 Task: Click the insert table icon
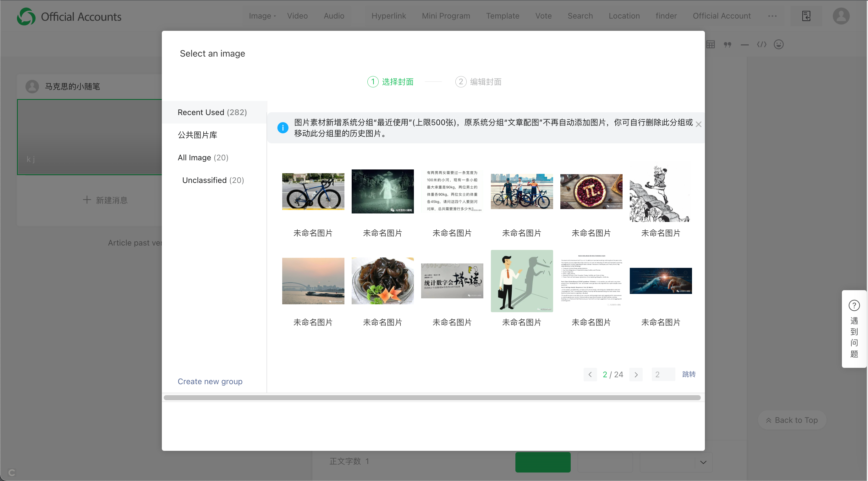(x=710, y=45)
